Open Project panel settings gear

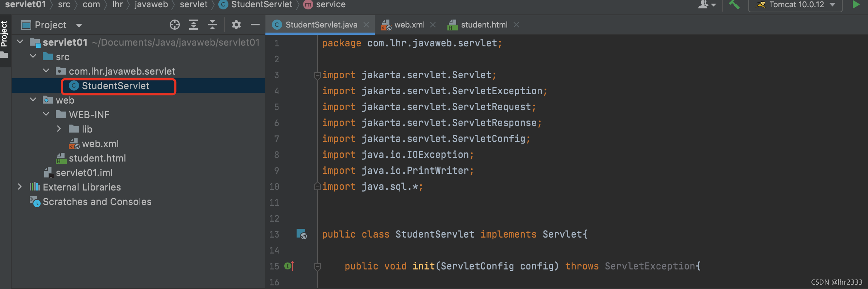pyautogui.click(x=236, y=25)
